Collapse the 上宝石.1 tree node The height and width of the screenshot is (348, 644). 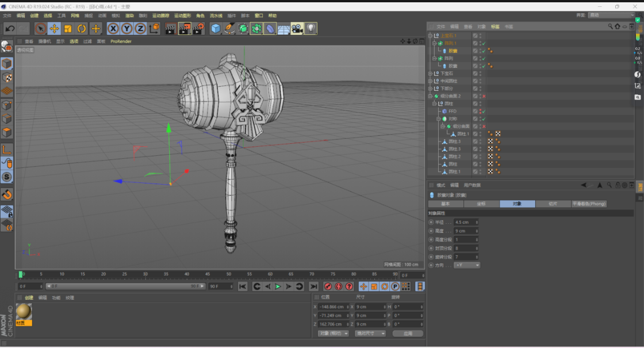click(430, 36)
